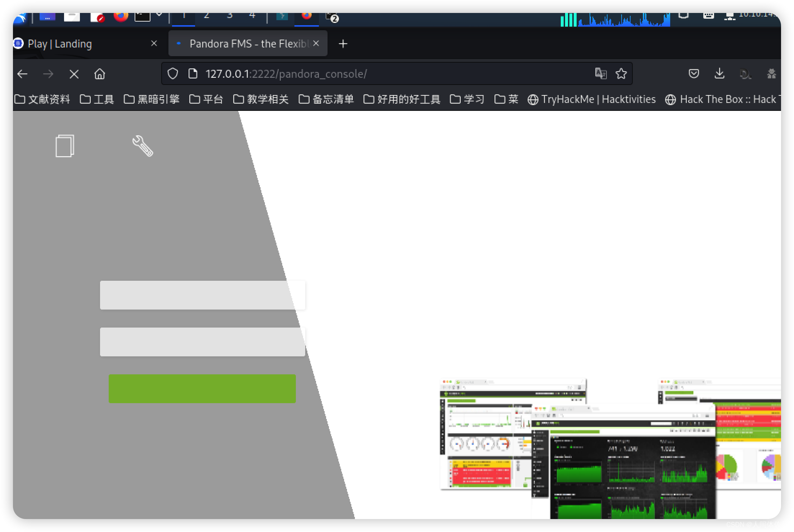Click the translate page icon in address bar
Screen dimensions: 794x532
click(601, 74)
